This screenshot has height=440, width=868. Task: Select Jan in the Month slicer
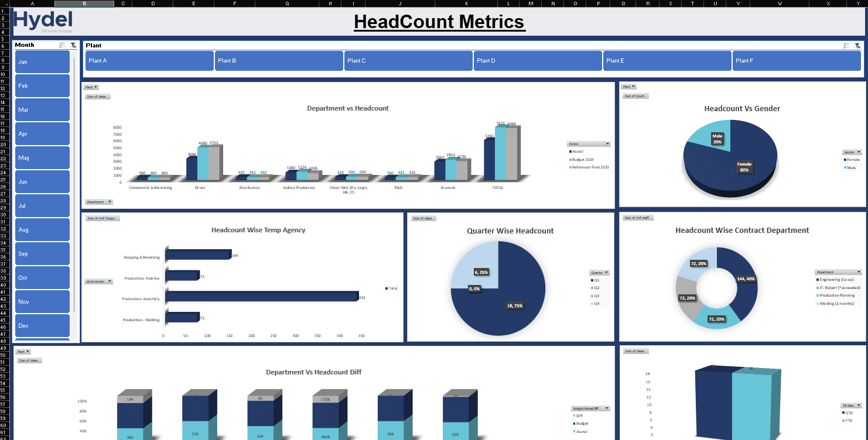(42, 61)
